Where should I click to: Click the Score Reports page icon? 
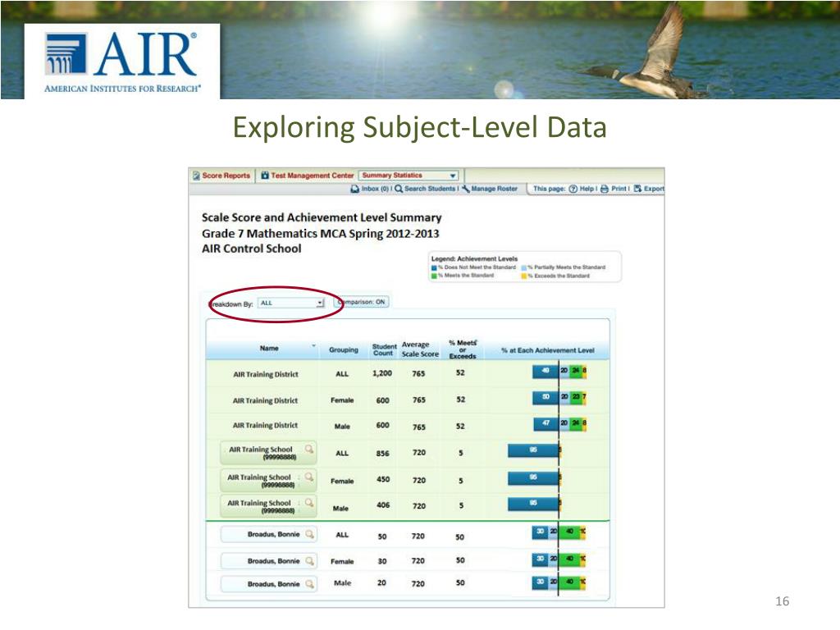pyautogui.click(x=196, y=176)
